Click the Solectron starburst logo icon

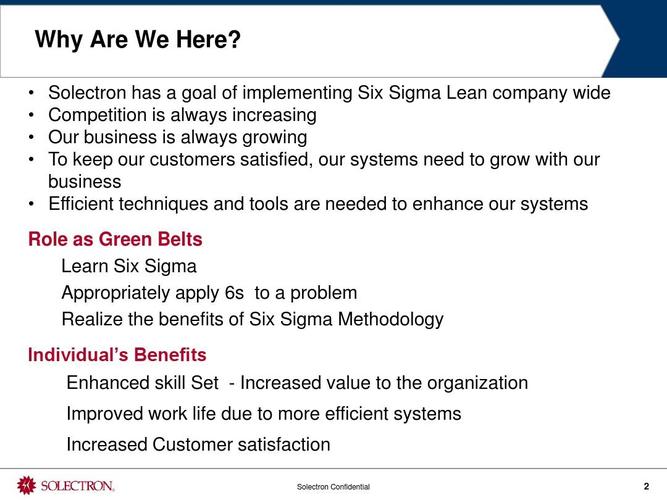[26, 485]
